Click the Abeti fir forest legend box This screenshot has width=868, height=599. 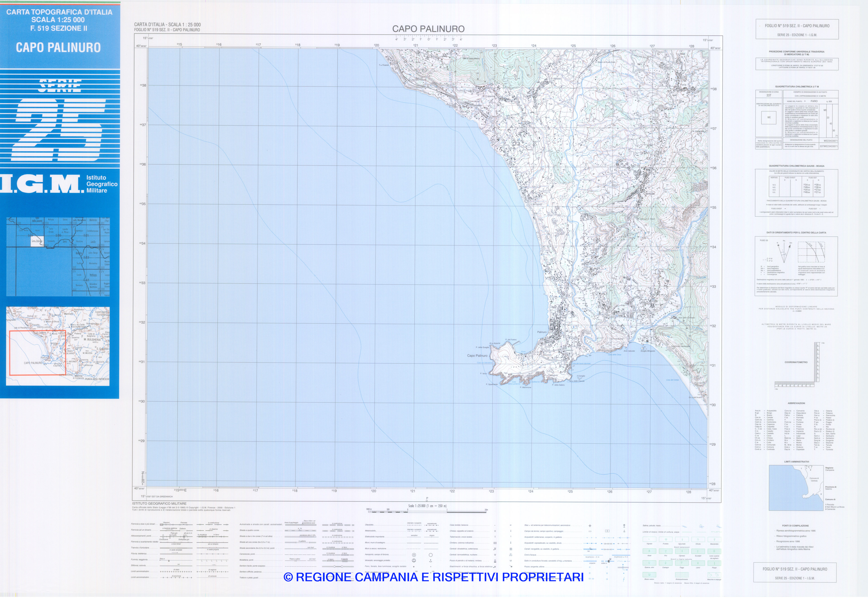click(x=649, y=551)
